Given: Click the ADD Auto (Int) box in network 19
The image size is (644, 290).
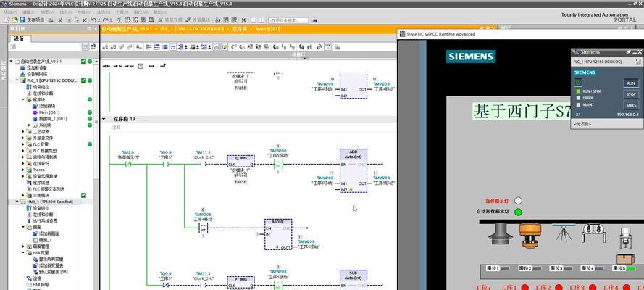Looking at the screenshot, I should 354,170.
